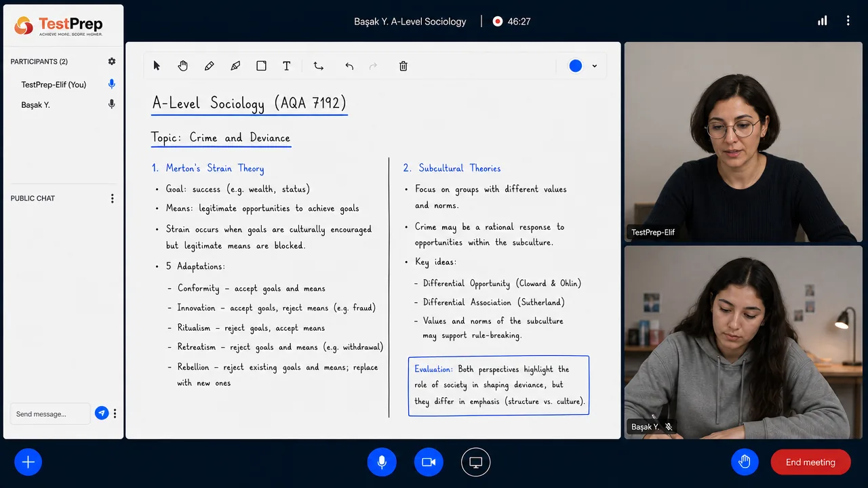Select Başak Y. in participants list
Viewport: 868px width, 488px height.
[35, 105]
